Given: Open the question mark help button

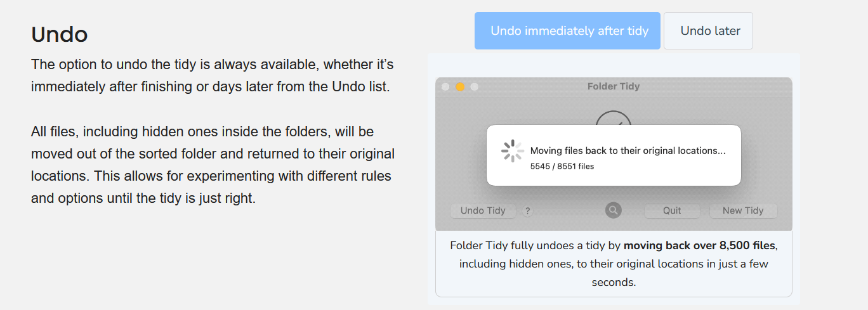Looking at the screenshot, I should [527, 211].
